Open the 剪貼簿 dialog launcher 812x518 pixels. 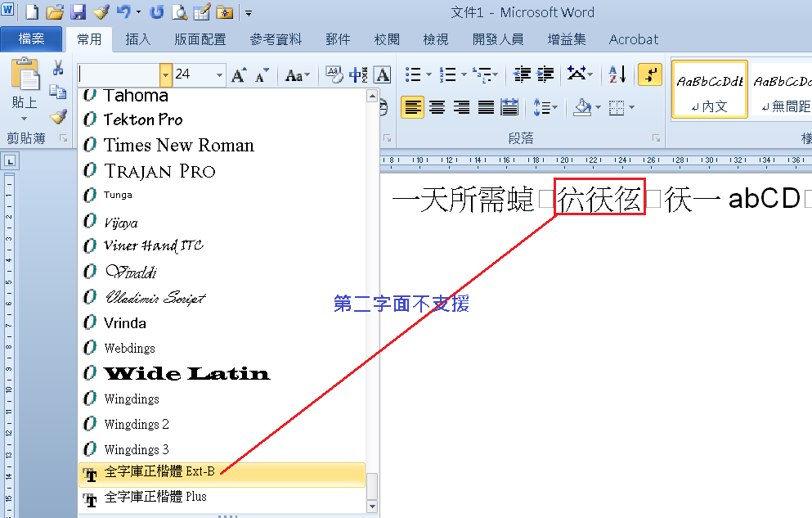click(x=63, y=138)
